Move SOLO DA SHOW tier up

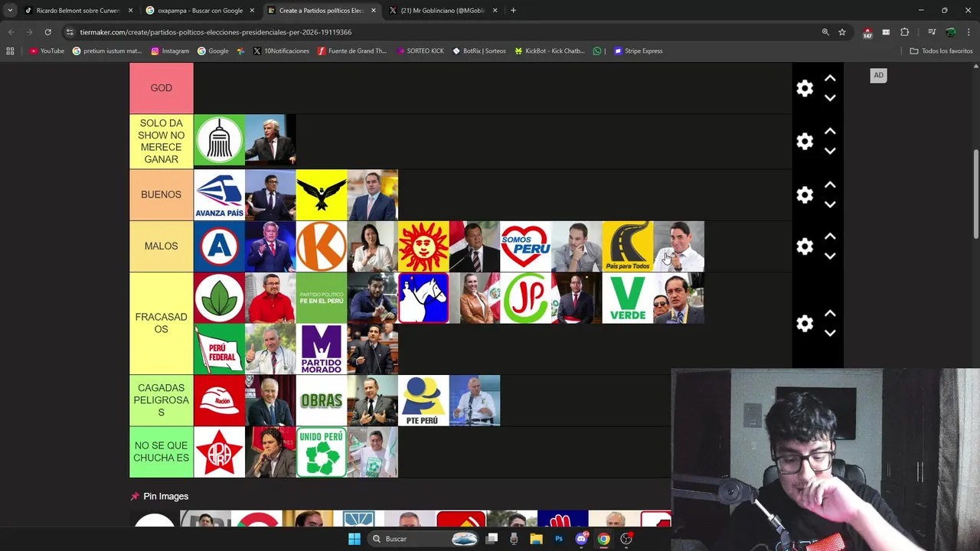[830, 132]
